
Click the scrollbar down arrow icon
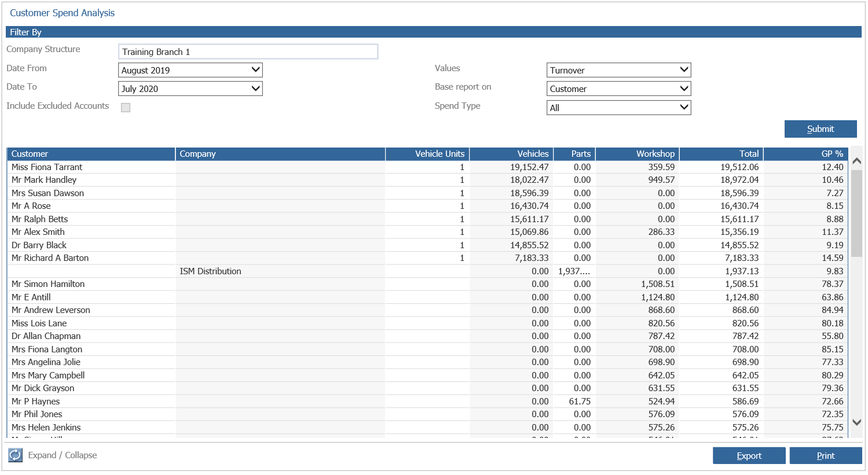click(x=857, y=422)
